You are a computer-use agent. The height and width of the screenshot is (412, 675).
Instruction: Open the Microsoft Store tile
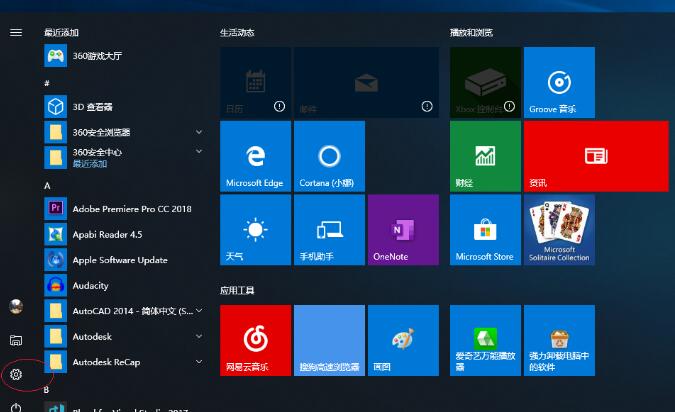[485, 230]
